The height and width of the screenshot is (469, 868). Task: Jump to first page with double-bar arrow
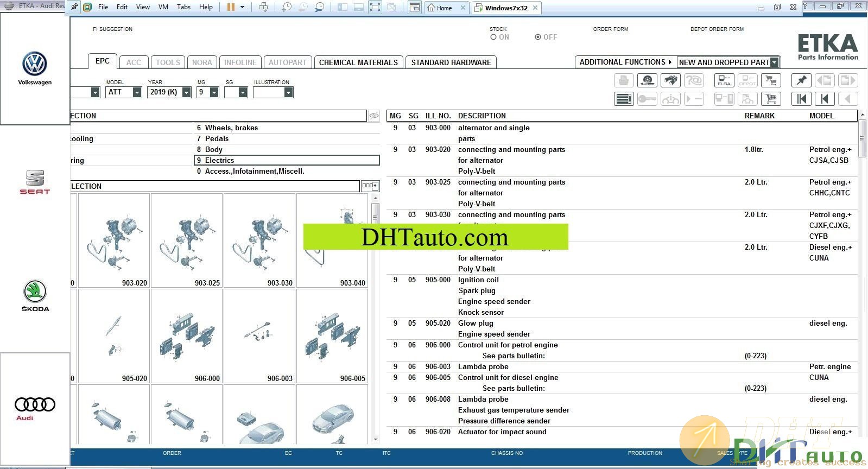click(x=802, y=99)
